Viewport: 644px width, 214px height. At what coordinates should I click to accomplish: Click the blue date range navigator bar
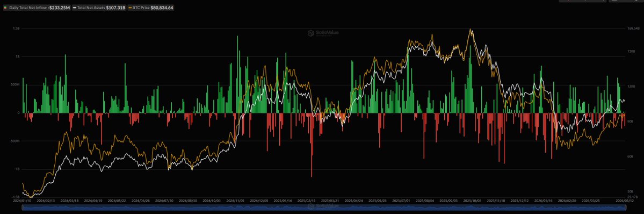click(x=324, y=208)
